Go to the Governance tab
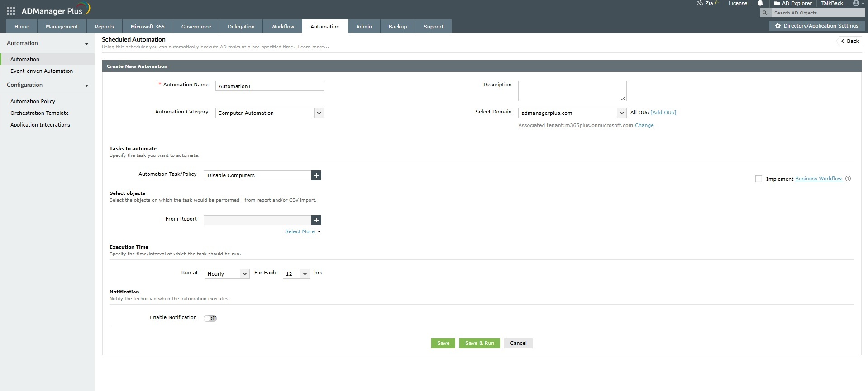Image resolution: width=868 pixels, height=391 pixels. point(196,27)
